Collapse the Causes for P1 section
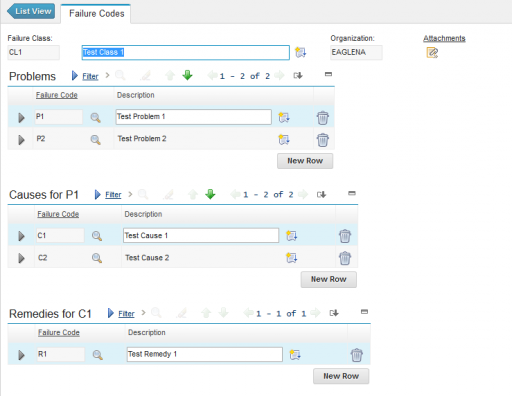The width and height of the screenshot is (512, 396). coord(352,193)
